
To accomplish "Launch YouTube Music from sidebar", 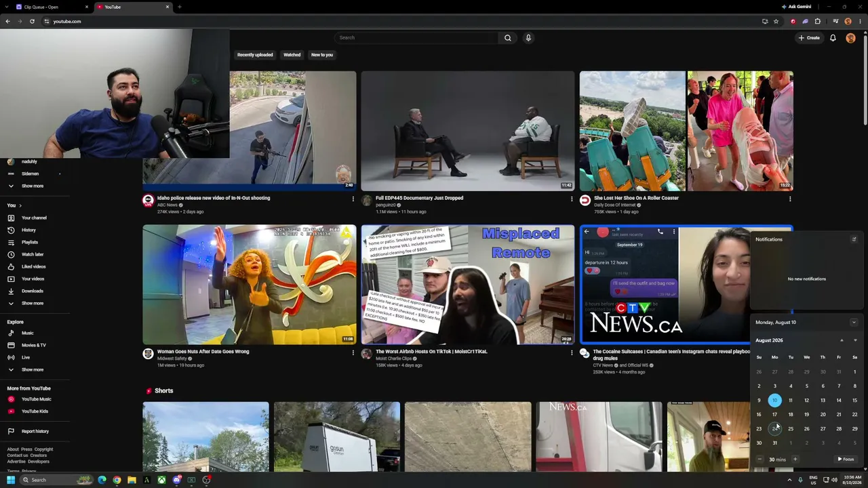I will pos(36,399).
